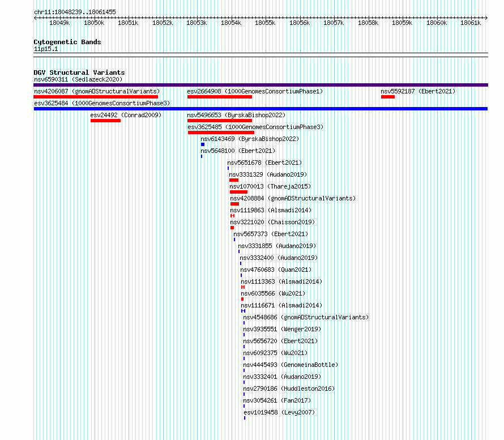The image size is (504, 440).
Task: Select the blue esv3625484 variant bar
Action: [260, 109]
